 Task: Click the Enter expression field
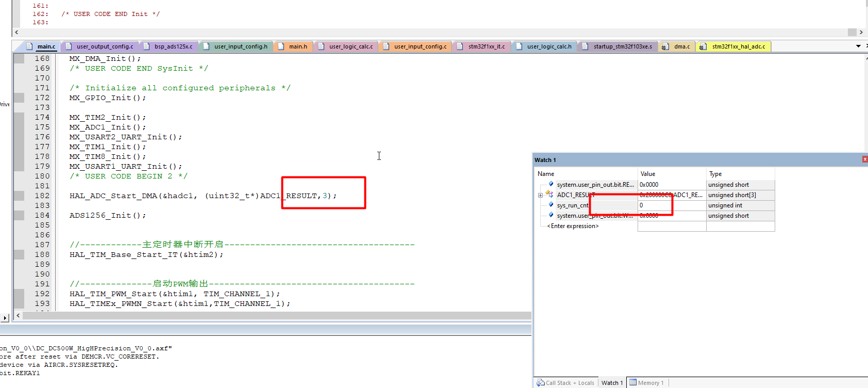[573, 226]
